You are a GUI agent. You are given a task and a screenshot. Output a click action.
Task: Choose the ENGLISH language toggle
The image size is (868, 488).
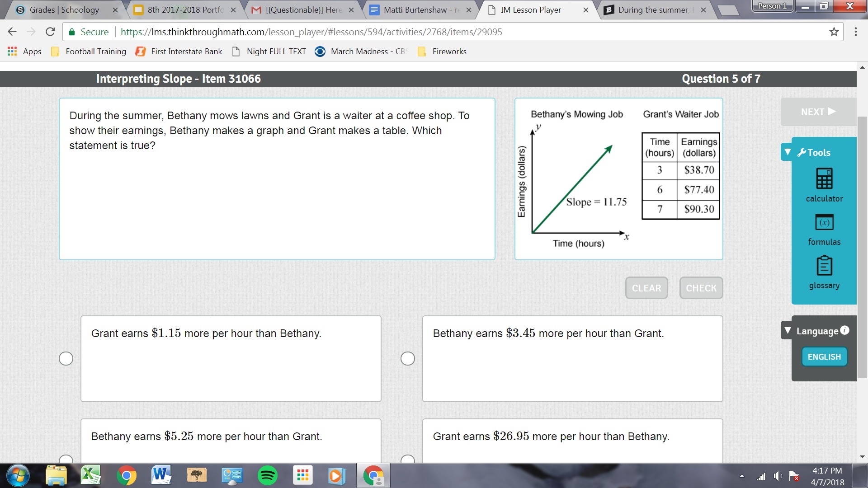click(824, 357)
